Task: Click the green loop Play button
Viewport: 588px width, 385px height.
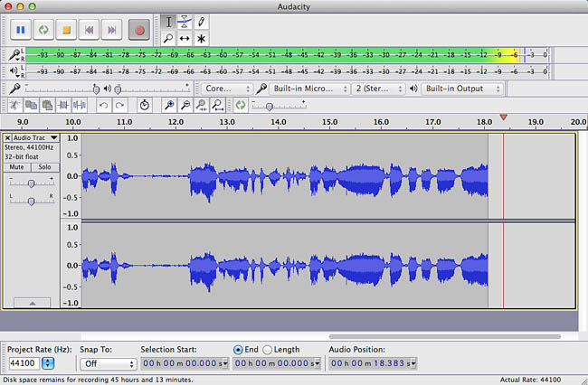Action: coord(43,30)
